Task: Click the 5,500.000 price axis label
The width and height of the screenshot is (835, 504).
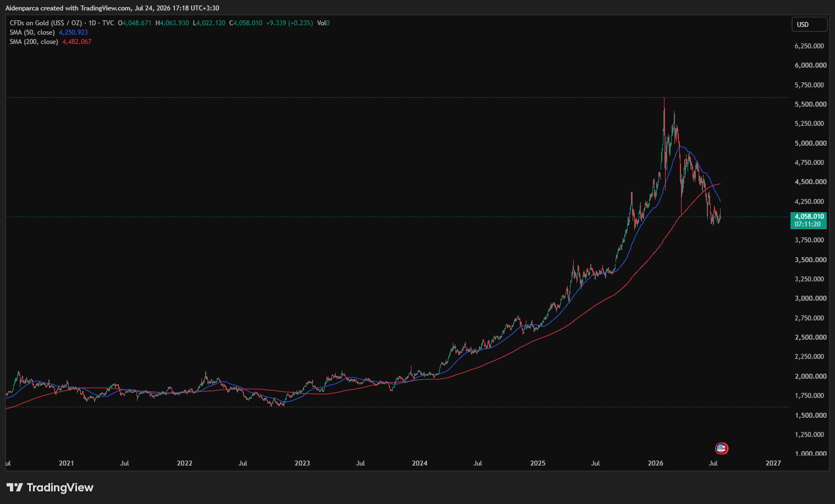Action: [x=810, y=104]
